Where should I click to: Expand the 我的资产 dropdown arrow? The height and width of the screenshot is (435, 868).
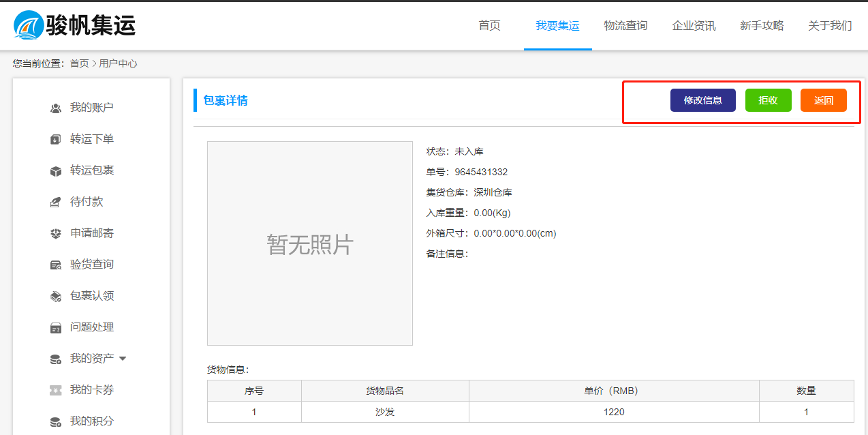pyautogui.click(x=123, y=359)
